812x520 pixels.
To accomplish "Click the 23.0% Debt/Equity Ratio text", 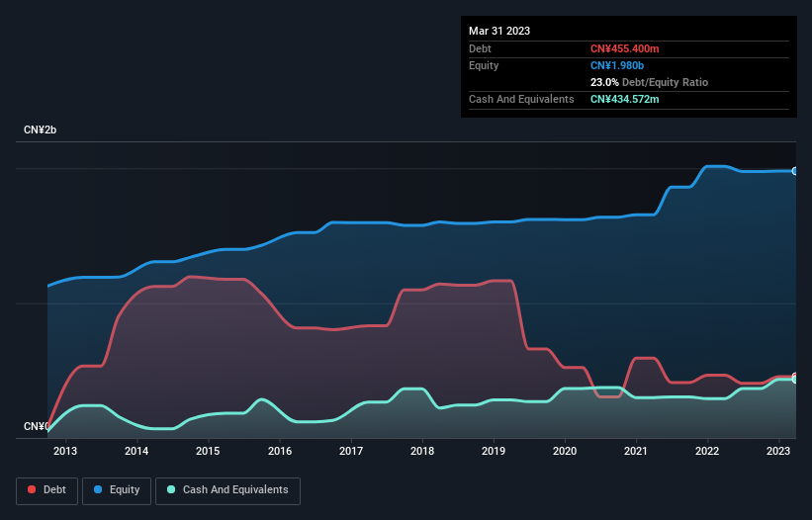I will click(649, 82).
